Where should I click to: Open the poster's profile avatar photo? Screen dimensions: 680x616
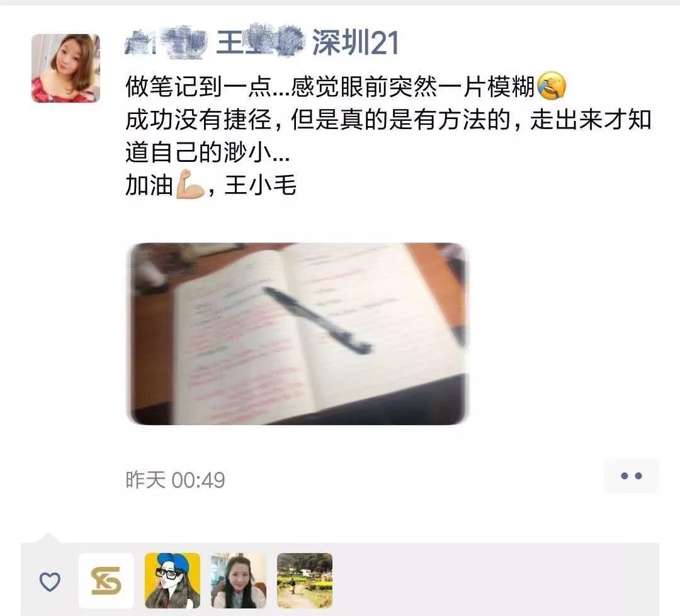tap(65, 68)
